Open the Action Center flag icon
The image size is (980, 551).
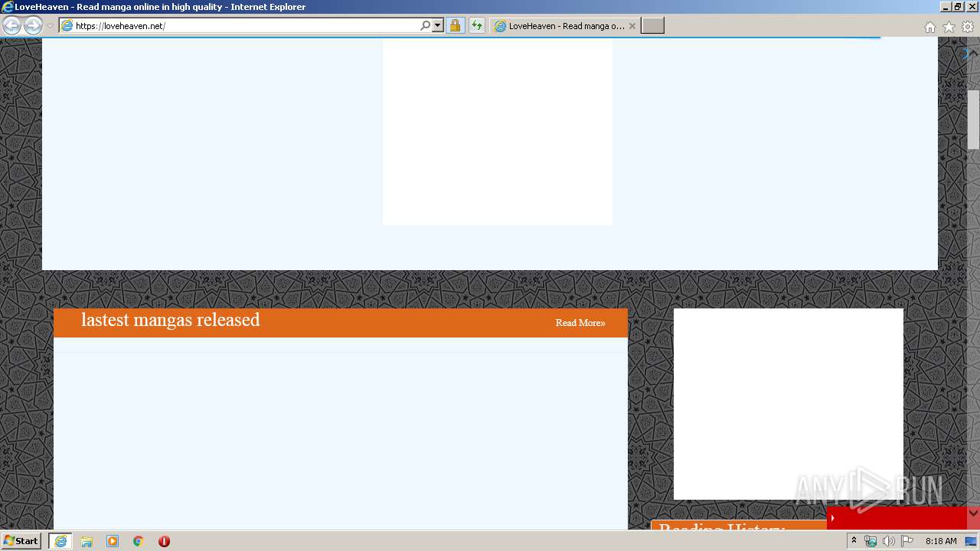[907, 541]
